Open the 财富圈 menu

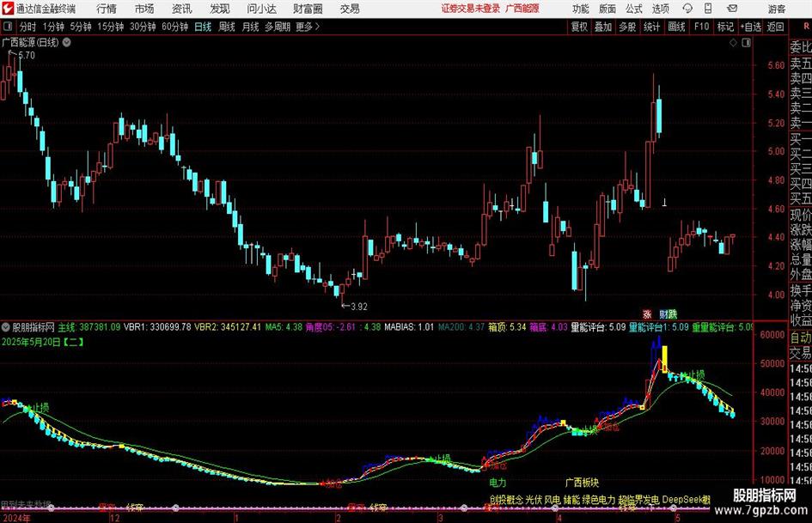point(308,9)
